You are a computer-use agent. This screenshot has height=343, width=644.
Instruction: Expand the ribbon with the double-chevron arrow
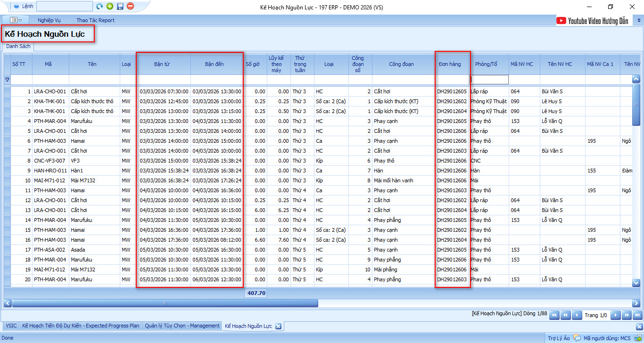coord(639,20)
